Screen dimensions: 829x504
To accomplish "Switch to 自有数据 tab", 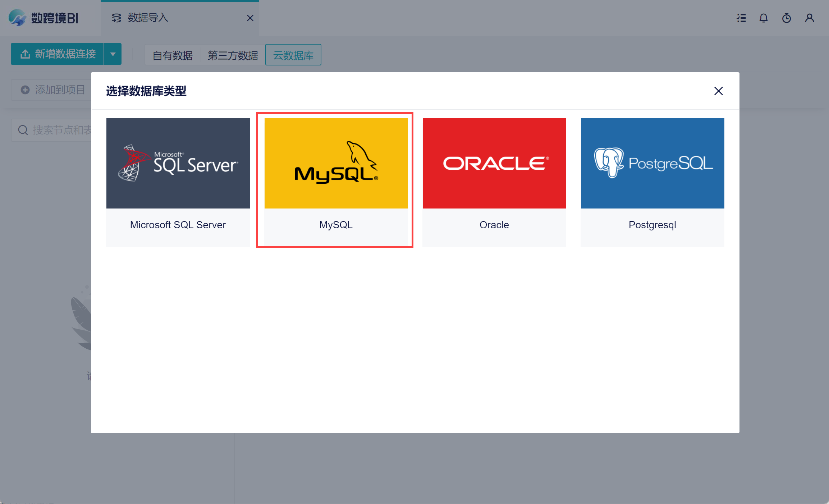I will pos(173,55).
